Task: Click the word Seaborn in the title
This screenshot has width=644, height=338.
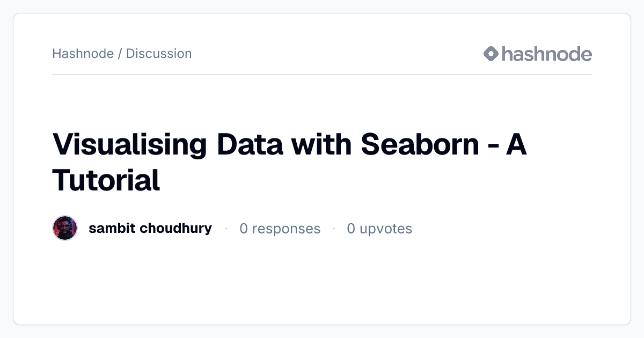Action: click(420, 145)
